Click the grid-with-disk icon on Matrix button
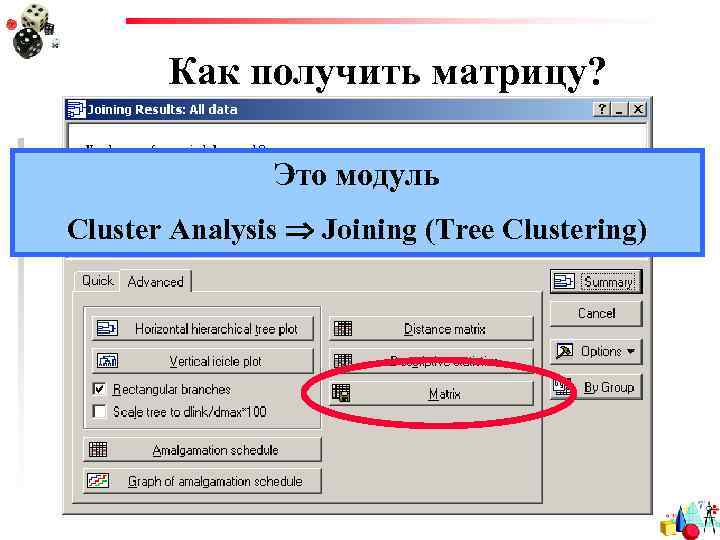This screenshot has width=720, height=540. pyautogui.click(x=342, y=394)
